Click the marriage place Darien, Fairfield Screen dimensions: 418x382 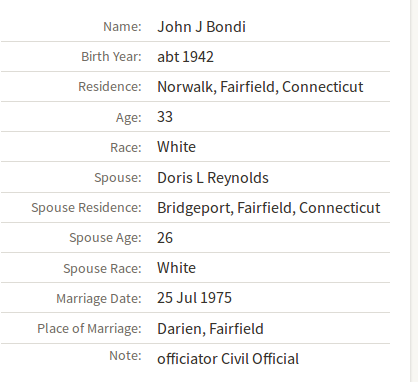[x=210, y=329]
